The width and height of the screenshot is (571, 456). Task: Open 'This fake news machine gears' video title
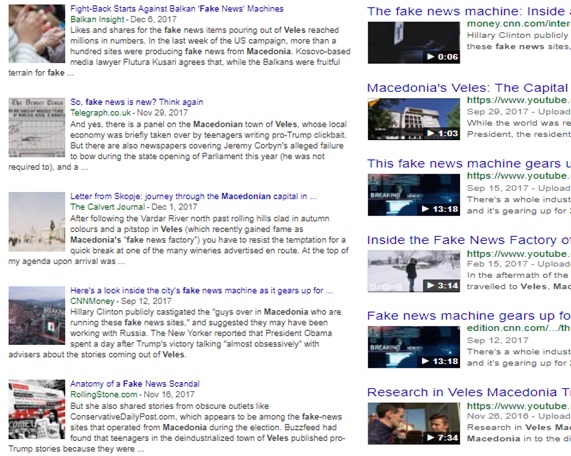469,164
